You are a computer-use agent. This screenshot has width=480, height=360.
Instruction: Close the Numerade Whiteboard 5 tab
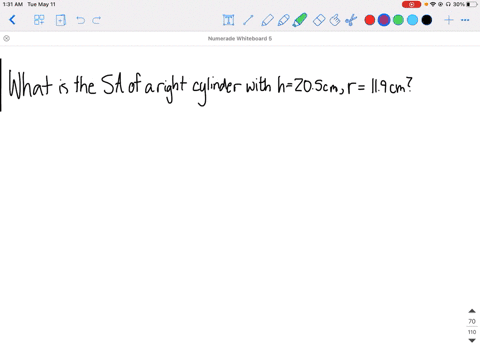coord(6,38)
